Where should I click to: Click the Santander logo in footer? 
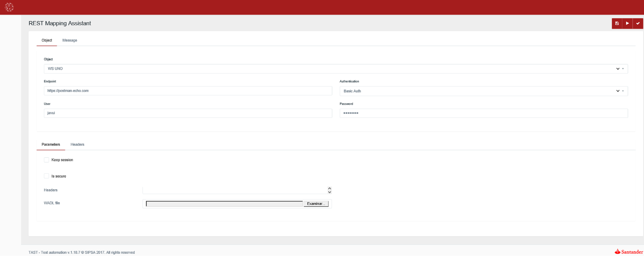(629, 251)
